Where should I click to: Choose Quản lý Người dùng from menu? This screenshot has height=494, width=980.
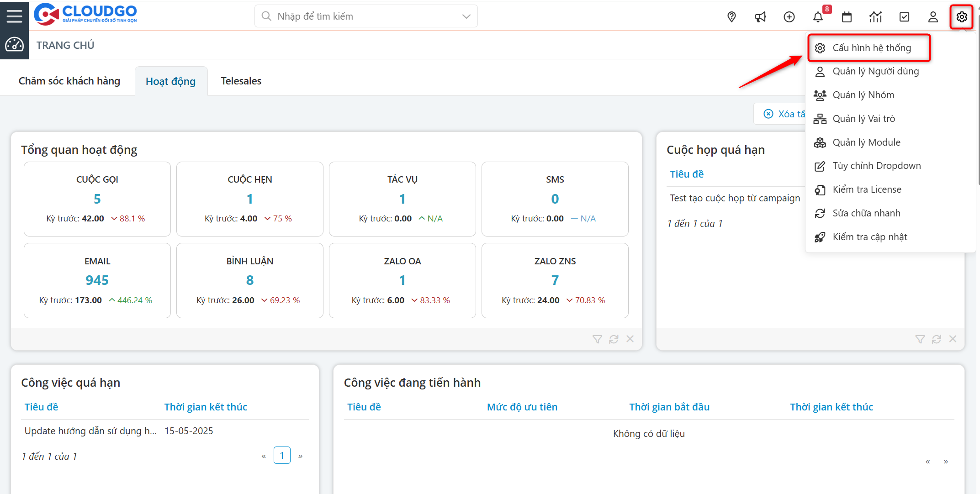(x=875, y=71)
